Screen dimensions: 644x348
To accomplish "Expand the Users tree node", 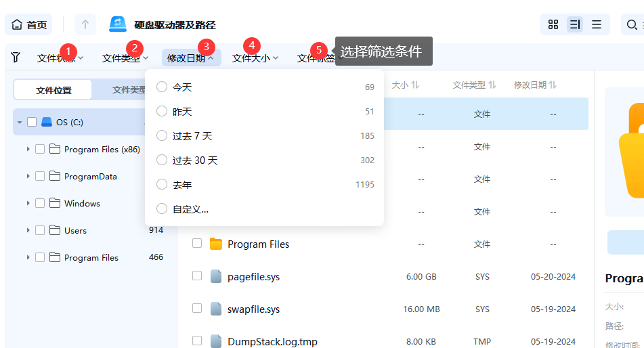I will click(x=28, y=230).
